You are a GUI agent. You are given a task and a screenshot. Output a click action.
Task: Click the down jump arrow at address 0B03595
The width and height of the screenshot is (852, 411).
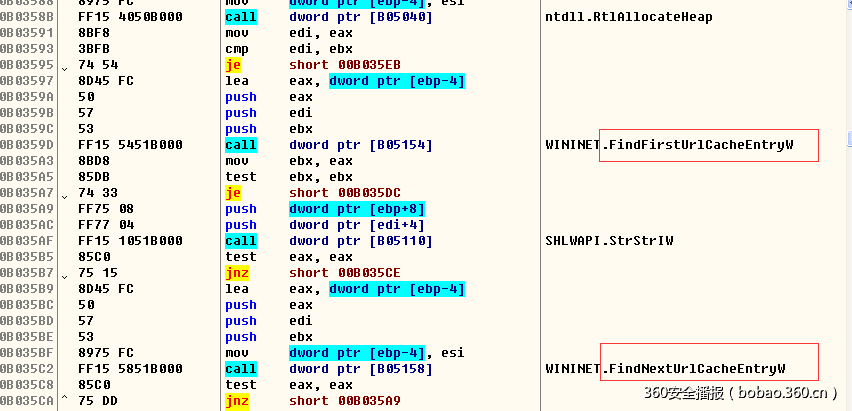click(x=65, y=66)
